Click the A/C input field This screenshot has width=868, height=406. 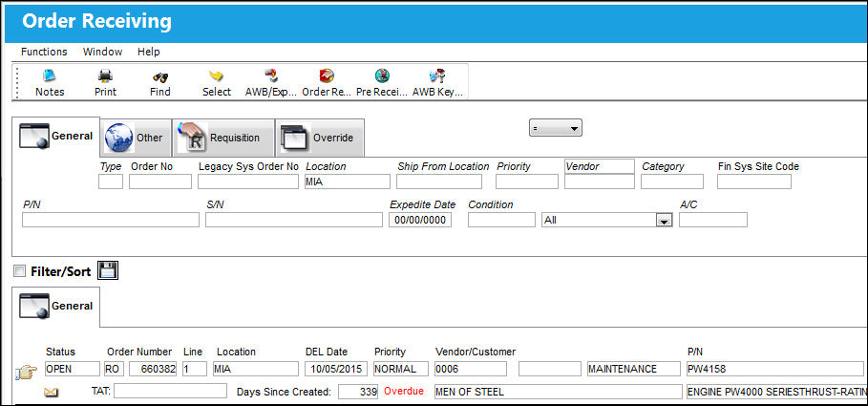(713, 220)
